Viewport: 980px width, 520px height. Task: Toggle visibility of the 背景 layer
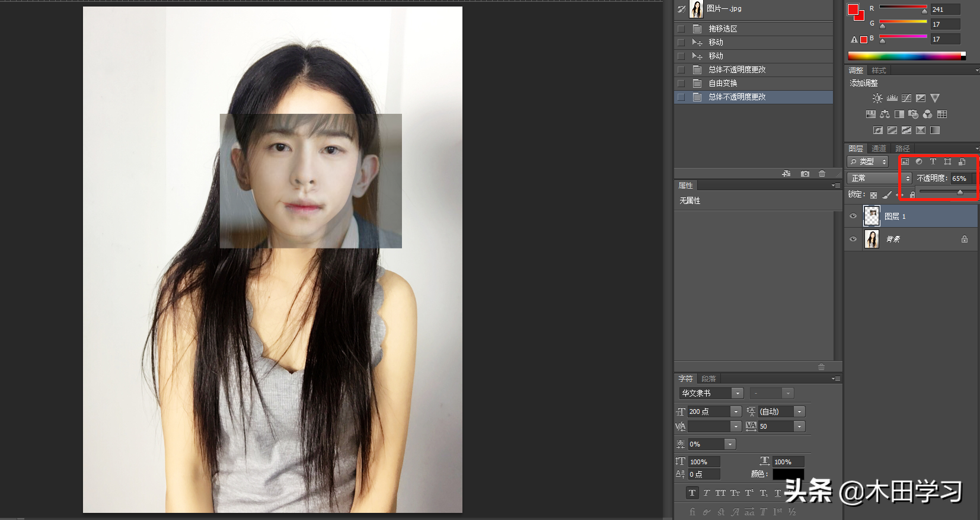coord(853,240)
